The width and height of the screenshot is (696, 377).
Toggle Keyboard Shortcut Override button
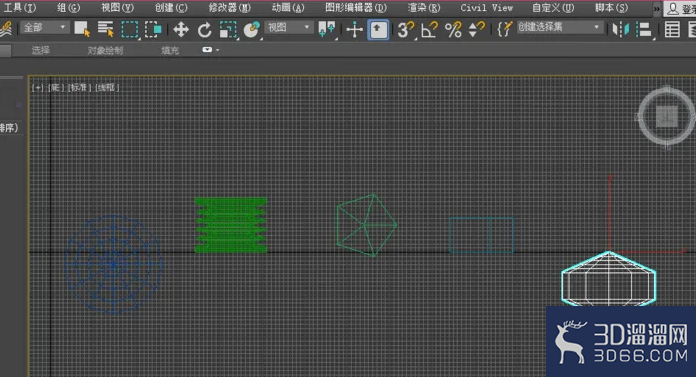pyautogui.click(x=378, y=30)
